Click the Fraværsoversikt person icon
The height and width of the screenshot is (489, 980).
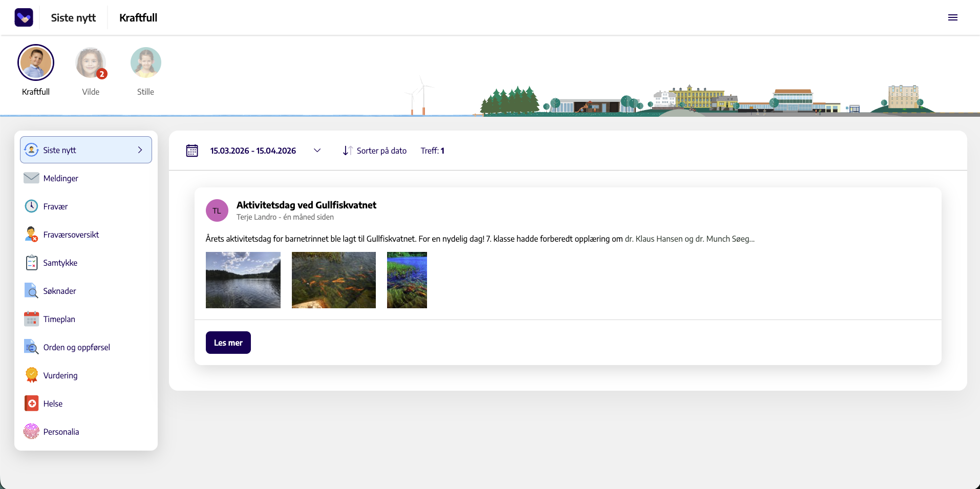point(31,235)
